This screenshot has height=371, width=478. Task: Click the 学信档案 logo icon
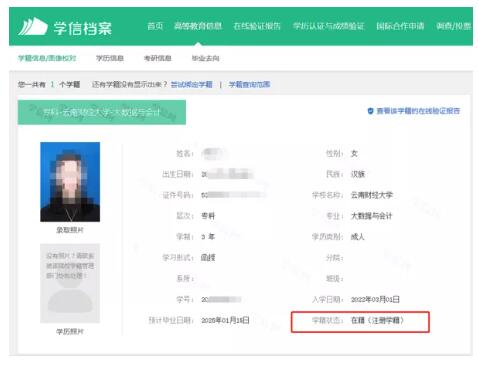pos(33,27)
